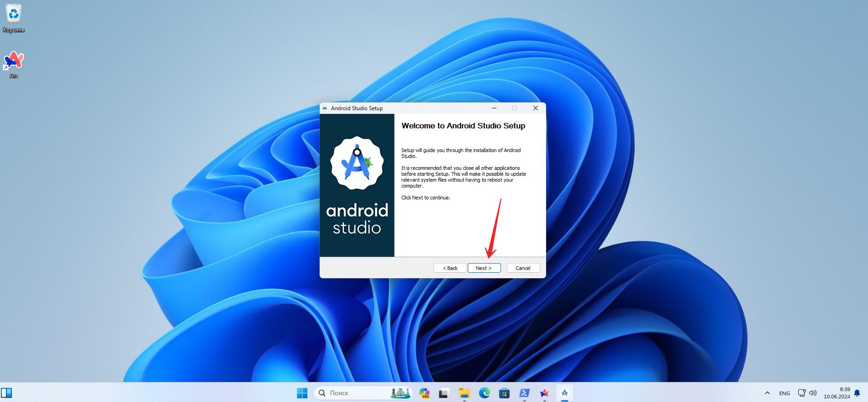Show hidden system tray icons
Screen dimensions: 868x402
767,393
